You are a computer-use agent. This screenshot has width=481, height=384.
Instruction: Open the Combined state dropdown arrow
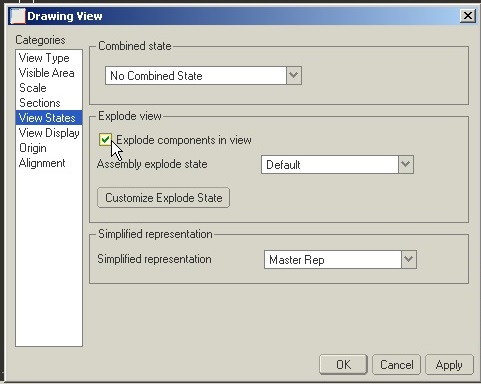click(294, 75)
